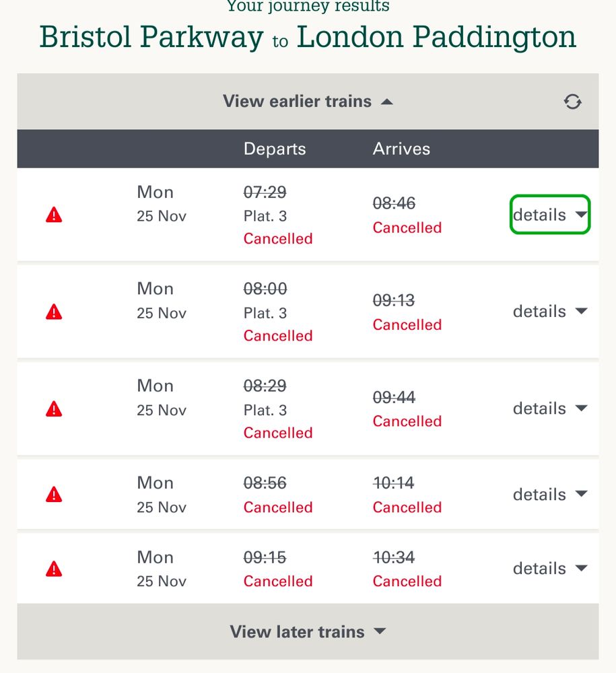Expand details for the 08:00 departure
This screenshot has width=616, height=673.
click(550, 311)
